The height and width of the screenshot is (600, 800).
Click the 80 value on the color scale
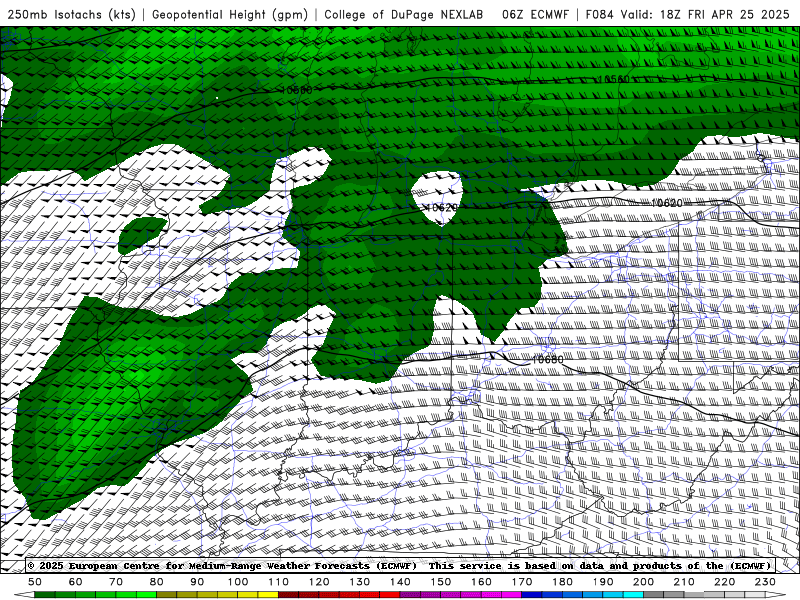pyautogui.click(x=157, y=582)
